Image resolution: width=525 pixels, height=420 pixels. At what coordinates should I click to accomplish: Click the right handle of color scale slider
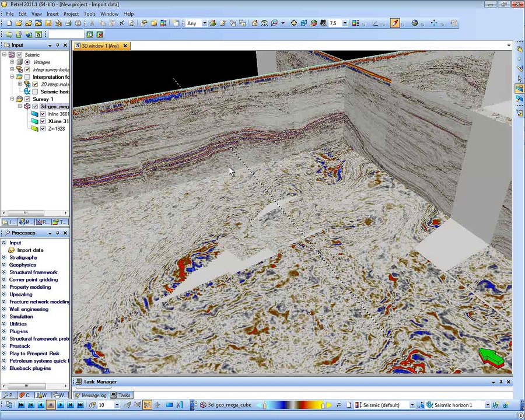(323, 405)
